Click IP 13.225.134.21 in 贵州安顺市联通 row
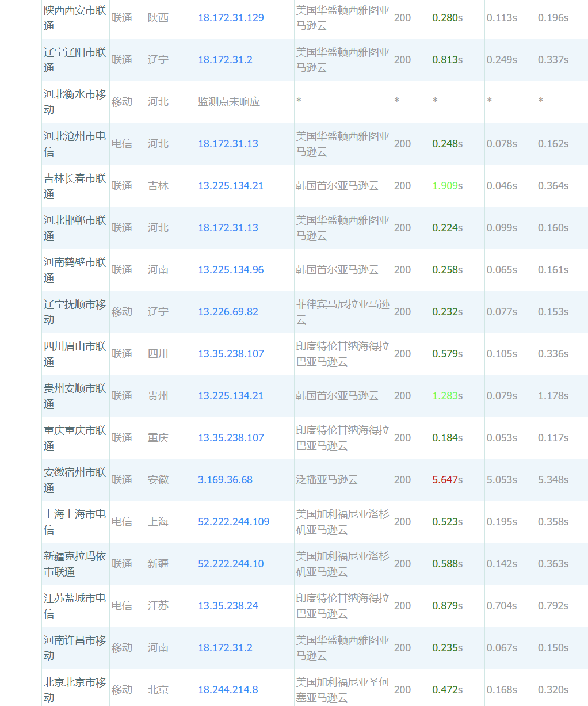Screen dimensions: 588x706 tap(230, 396)
